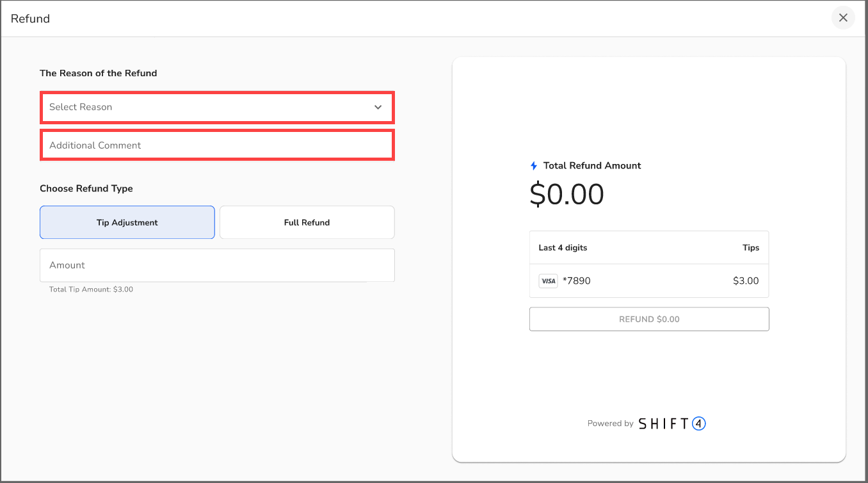Click the Tips column header
This screenshot has width=868, height=483.
[x=750, y=247]
